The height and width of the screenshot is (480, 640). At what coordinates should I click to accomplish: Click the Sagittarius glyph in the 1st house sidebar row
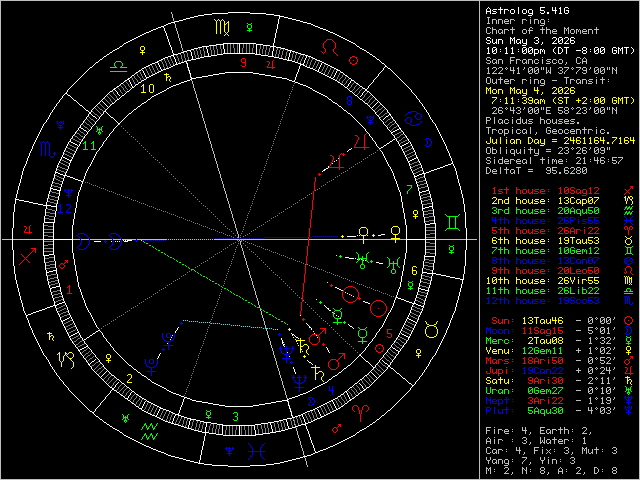point(629,191)
